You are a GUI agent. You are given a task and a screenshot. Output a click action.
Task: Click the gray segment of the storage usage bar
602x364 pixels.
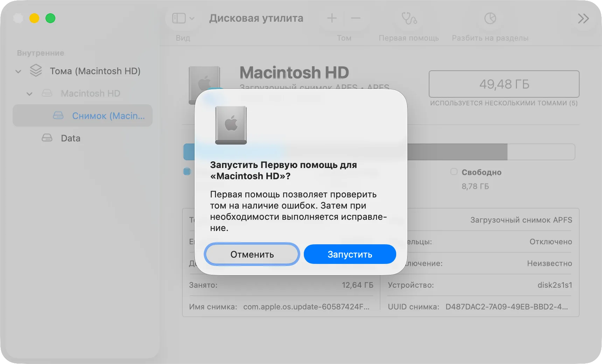point(457,152)
